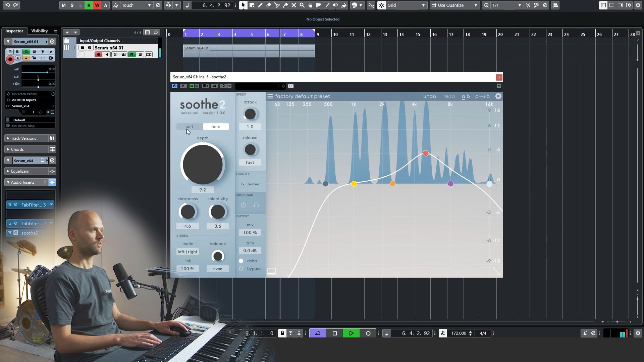Click the metronome click icon in transport
Image resolution: width=644 pixels, height=362 pixels.
click(x=585, y=333)
